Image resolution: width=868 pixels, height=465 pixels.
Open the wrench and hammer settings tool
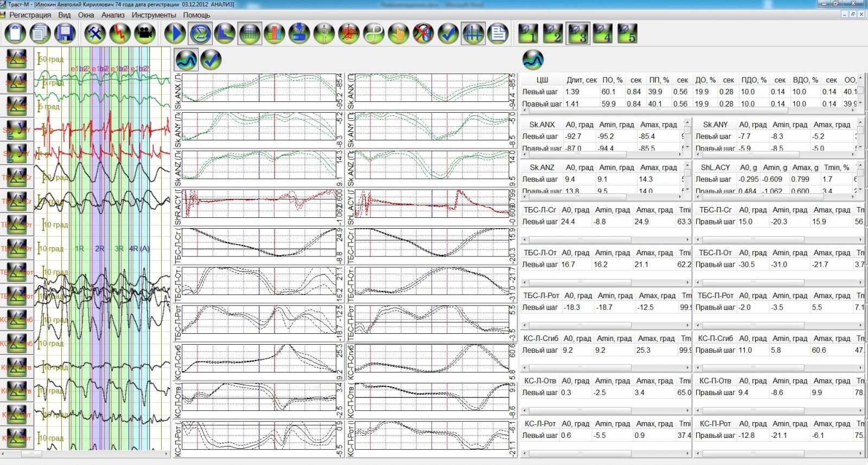[95, 34]
